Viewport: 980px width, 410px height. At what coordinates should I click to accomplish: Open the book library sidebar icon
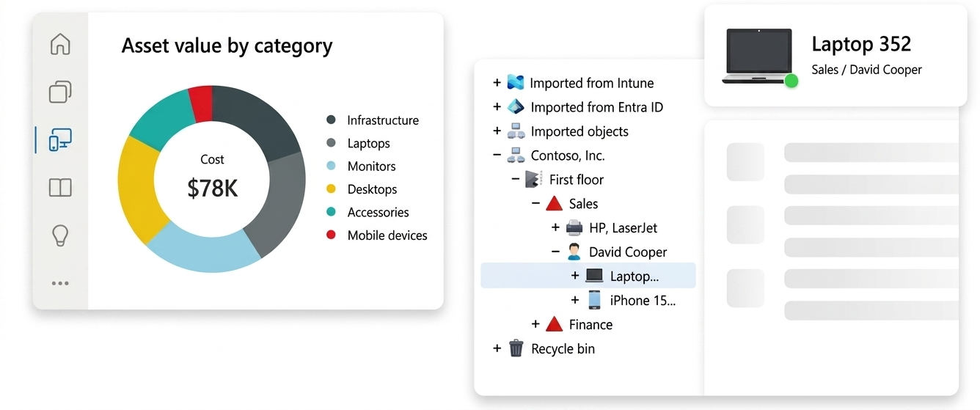[60, 188]
